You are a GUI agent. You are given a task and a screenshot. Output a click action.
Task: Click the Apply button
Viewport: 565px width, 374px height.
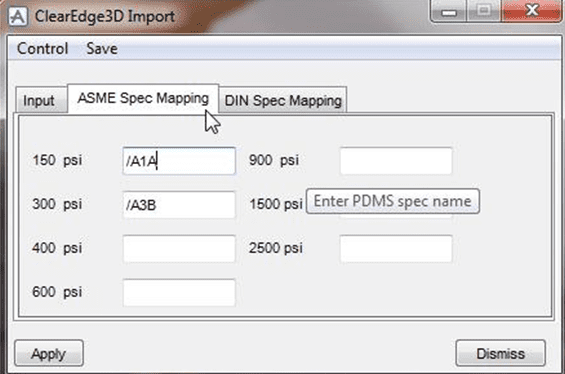point(49,353)
